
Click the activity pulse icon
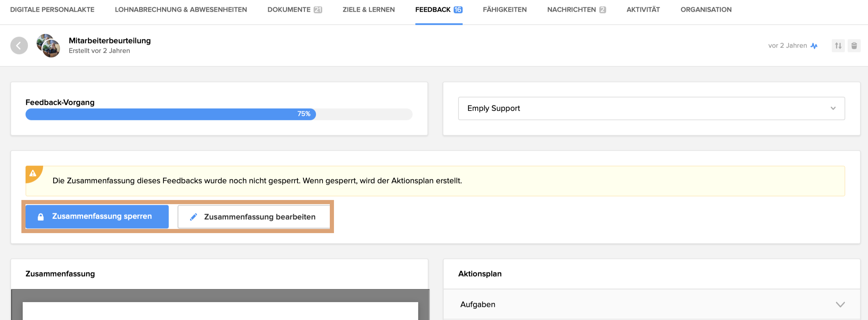click(x=814, y=46)
